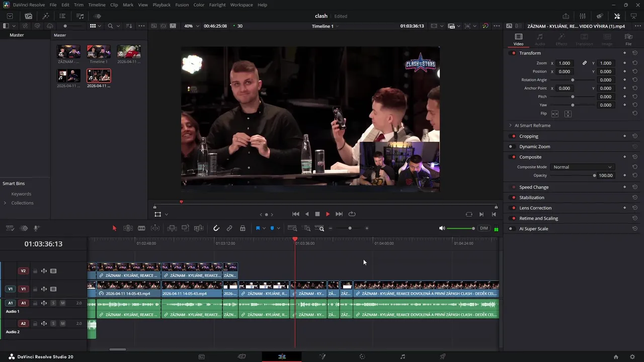Open the Media Pool panel icon
The image size is (644, 362).
click(x=29, y=16)
